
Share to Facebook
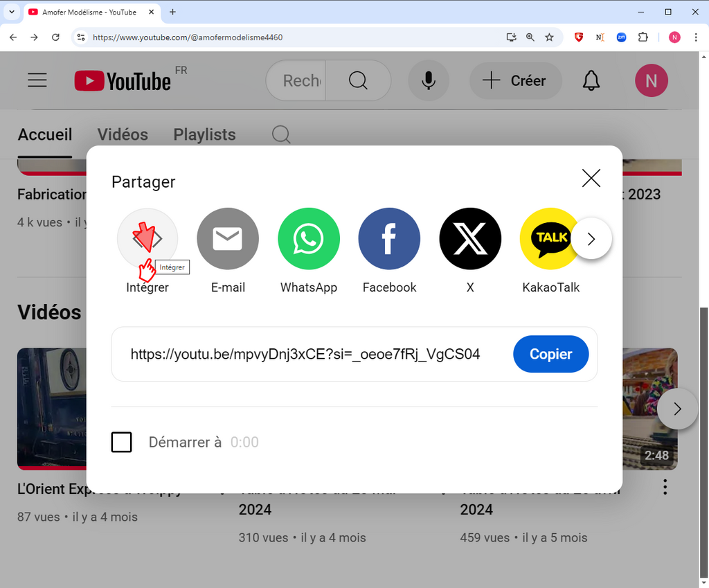point(389,238)
